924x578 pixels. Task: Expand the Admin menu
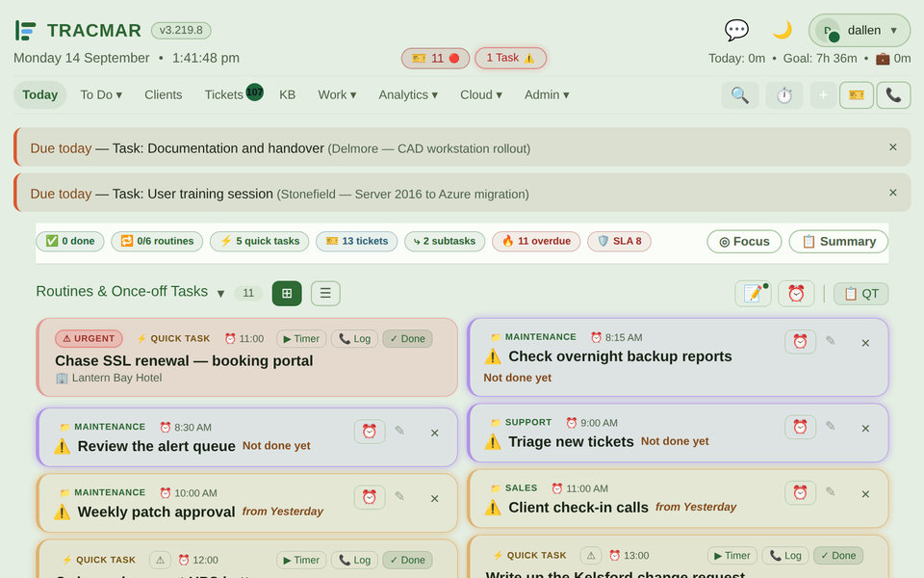pyautogui.click(x=547, y=95)
